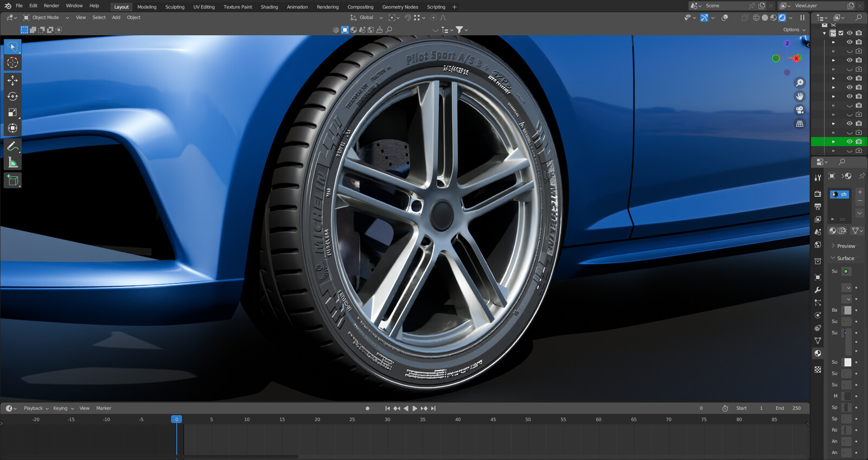
Task: Click the outliner search magnifier icon
Action: (858, 17)
